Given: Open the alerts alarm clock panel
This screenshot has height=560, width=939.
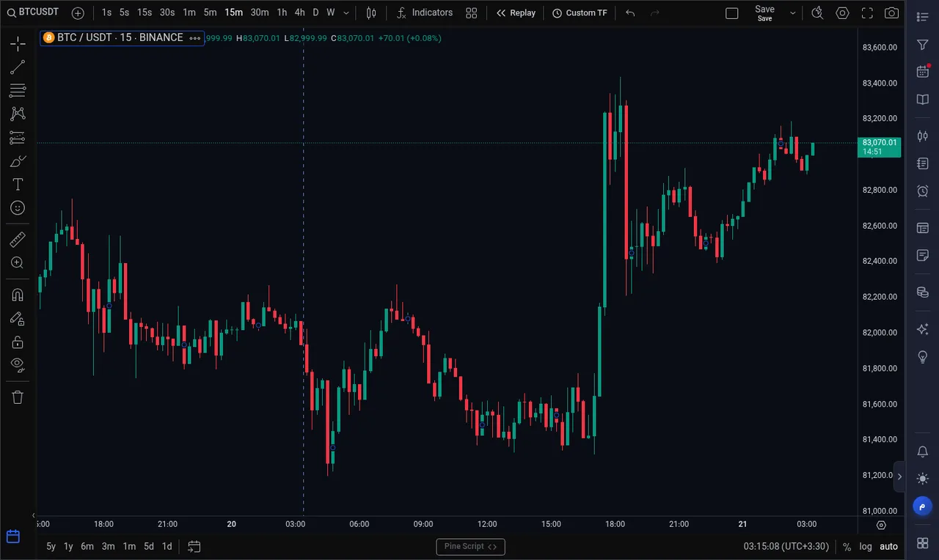Looking at the screenshot, I should tap(923, 191).
